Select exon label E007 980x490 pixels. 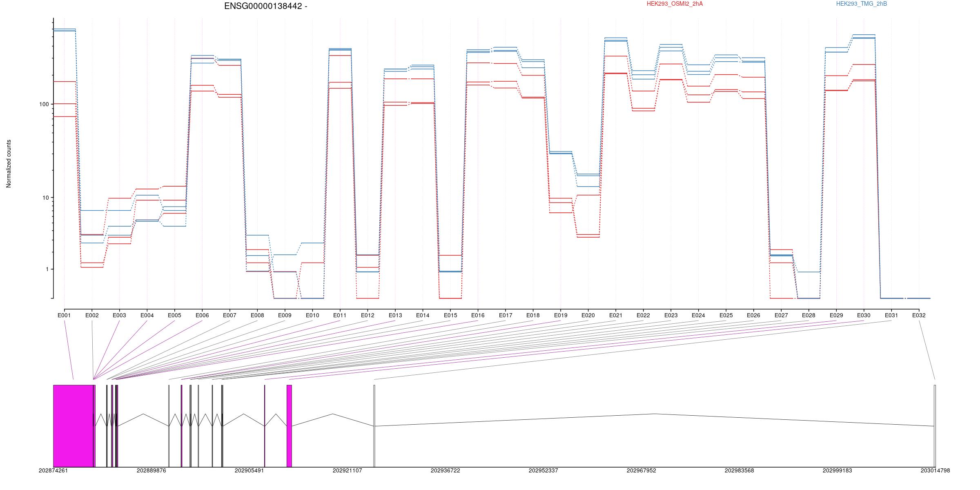pos(229,315)
